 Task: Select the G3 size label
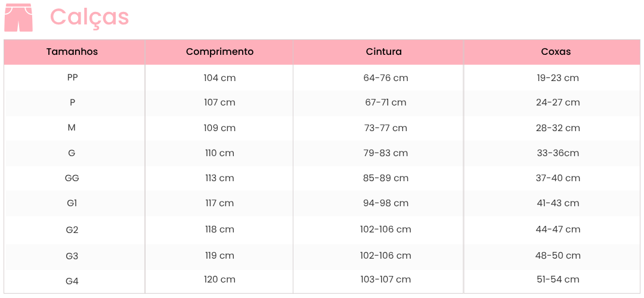click(72, 256)
